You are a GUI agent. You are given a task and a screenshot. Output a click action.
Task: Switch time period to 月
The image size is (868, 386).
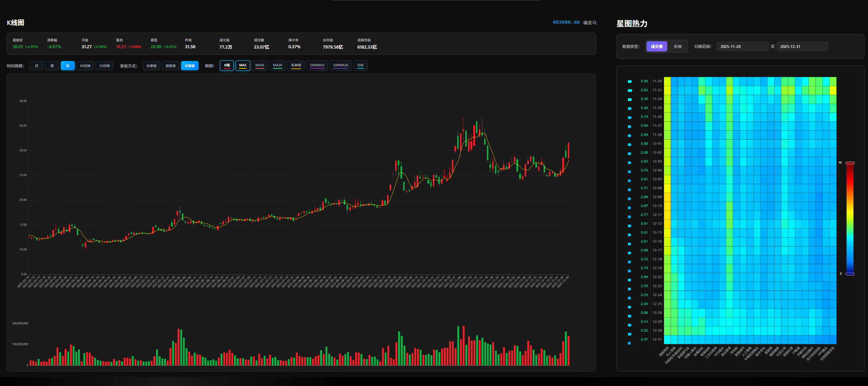[36, 66]
